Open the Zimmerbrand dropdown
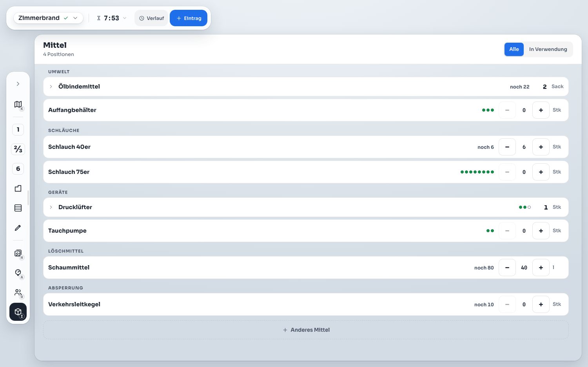Image resolution: width=588 pixels, height=367 pixels. pyautogui.click(x=48, y=18)
